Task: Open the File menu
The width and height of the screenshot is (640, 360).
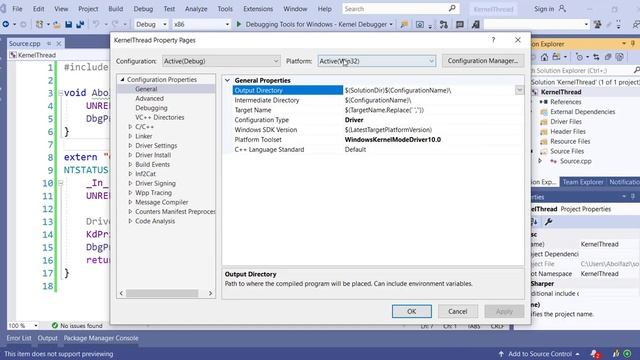Action: click(17, 9)
